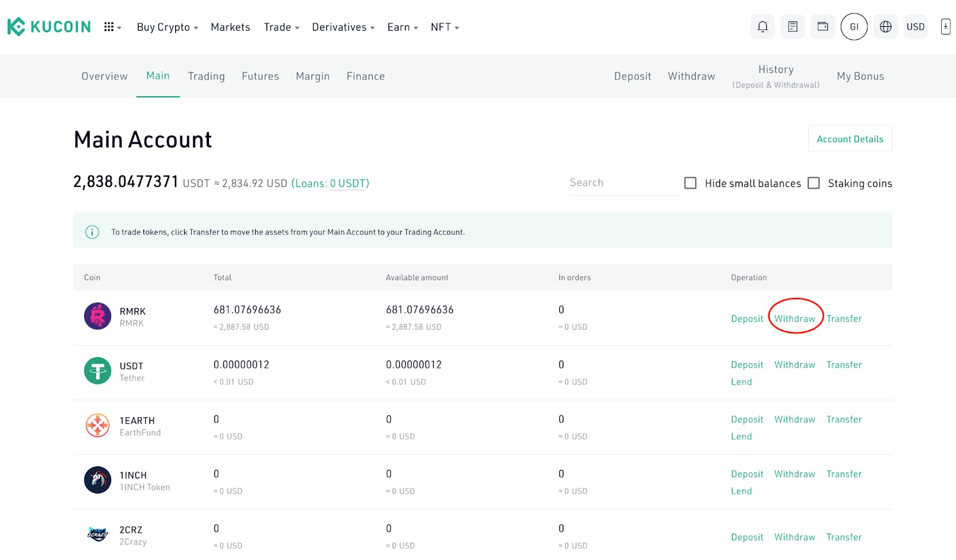Switch to the Margin tab
The height and width of the screenshot is (560, 956).
tap(312, 76)
